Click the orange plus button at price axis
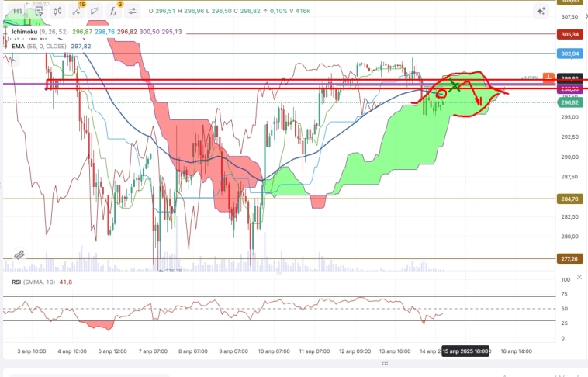 pos(548,78)
